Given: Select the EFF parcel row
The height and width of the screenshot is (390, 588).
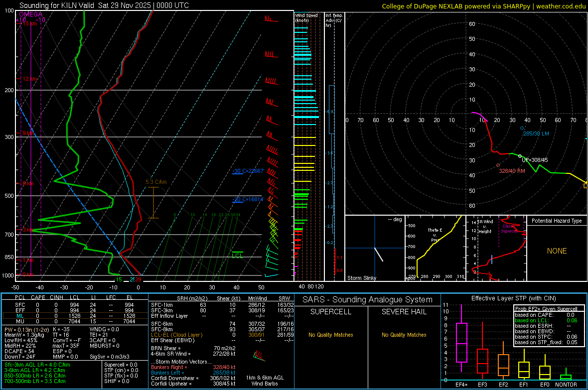Looking at the screenshot, I should tap(75, 310).
